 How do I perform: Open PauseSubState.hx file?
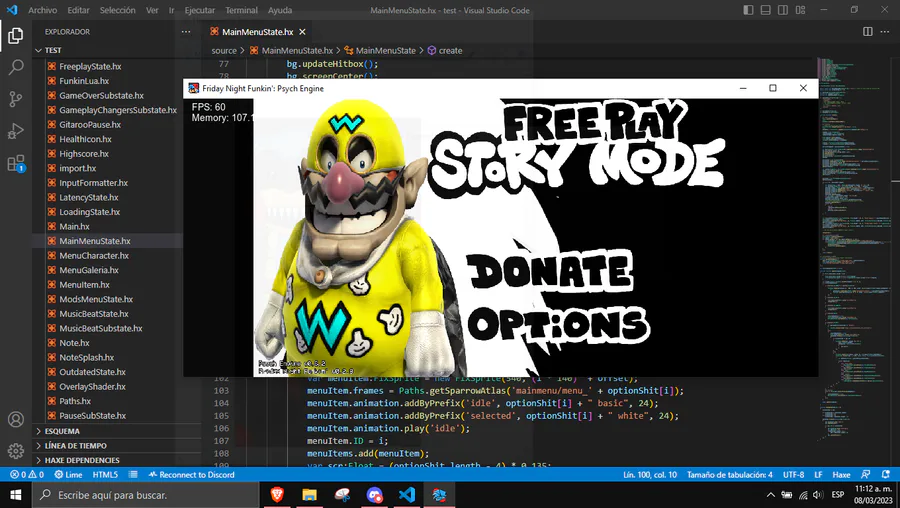coord(92,416)
